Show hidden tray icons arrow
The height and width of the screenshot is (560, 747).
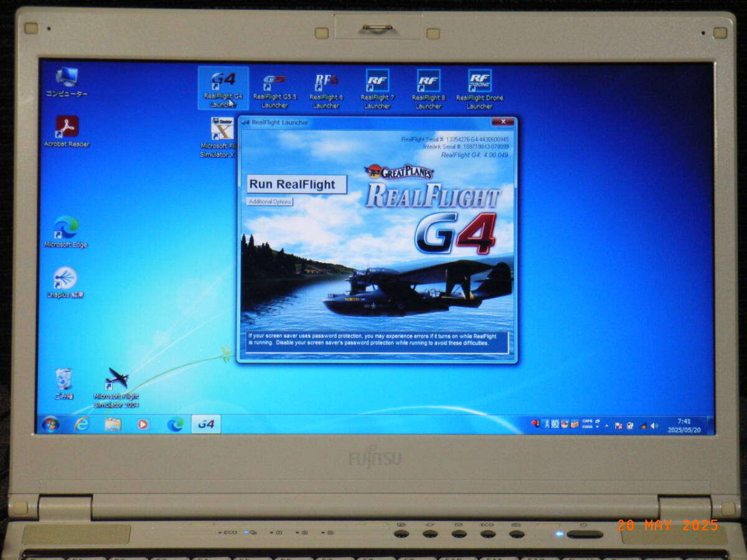[x=607, y=426]
